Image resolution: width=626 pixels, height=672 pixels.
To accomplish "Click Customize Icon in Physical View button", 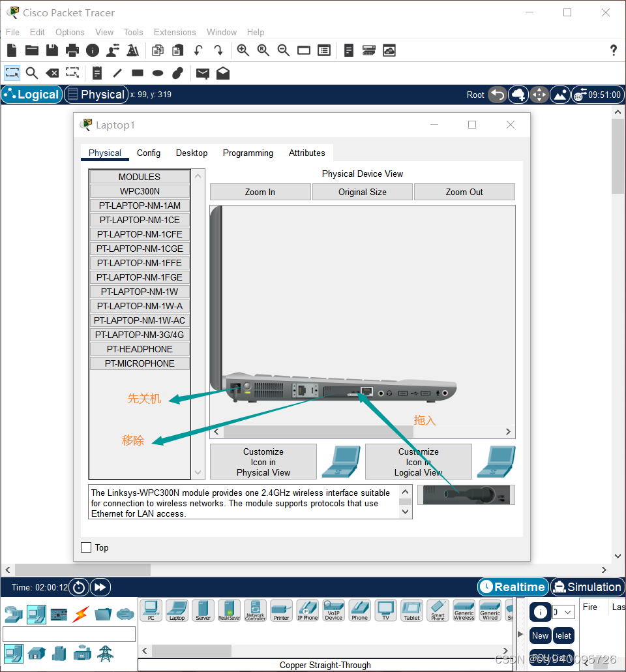I will click(x=263, y=462).
